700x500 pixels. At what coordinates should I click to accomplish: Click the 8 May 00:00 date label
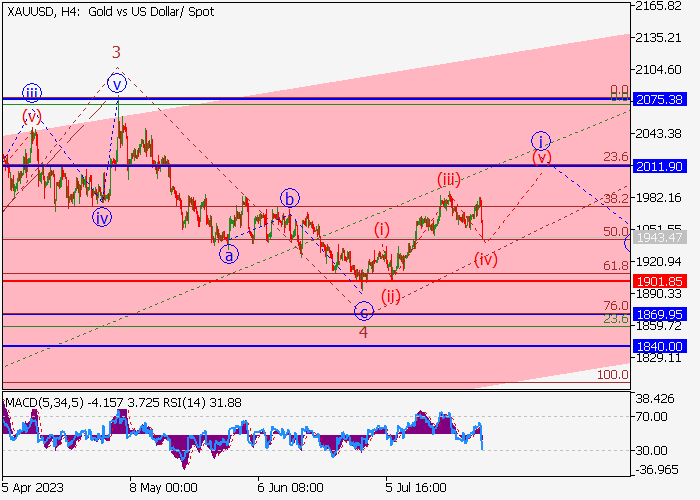(x=163, y=488)
